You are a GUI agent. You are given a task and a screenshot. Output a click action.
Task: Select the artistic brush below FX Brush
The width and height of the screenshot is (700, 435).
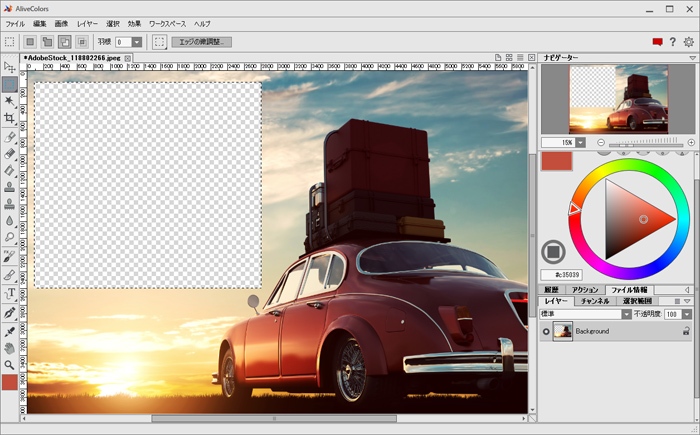9,275
